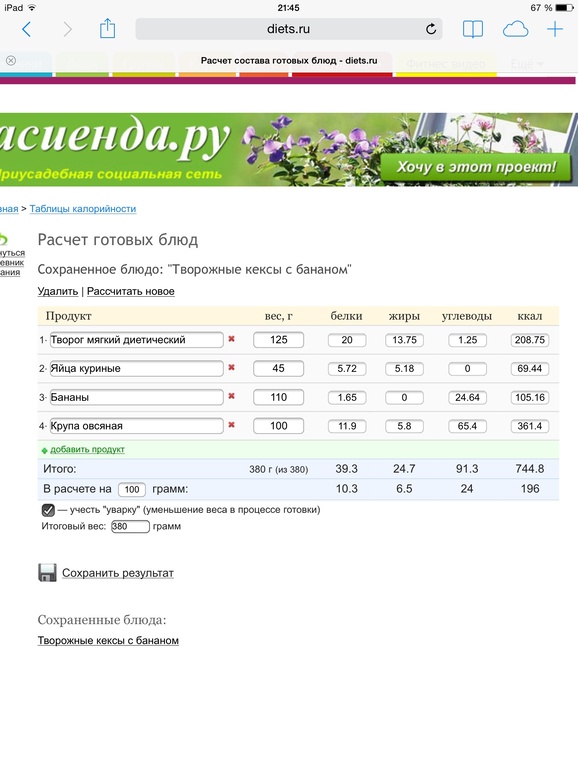Select fat value 13.75 field
578x770 pixels.
(404, 340)
